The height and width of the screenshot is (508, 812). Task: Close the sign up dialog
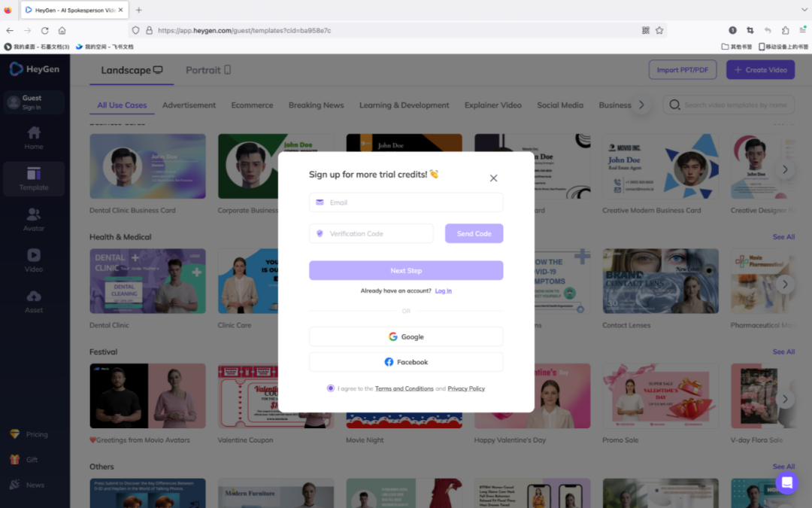[x=493, y=178]
